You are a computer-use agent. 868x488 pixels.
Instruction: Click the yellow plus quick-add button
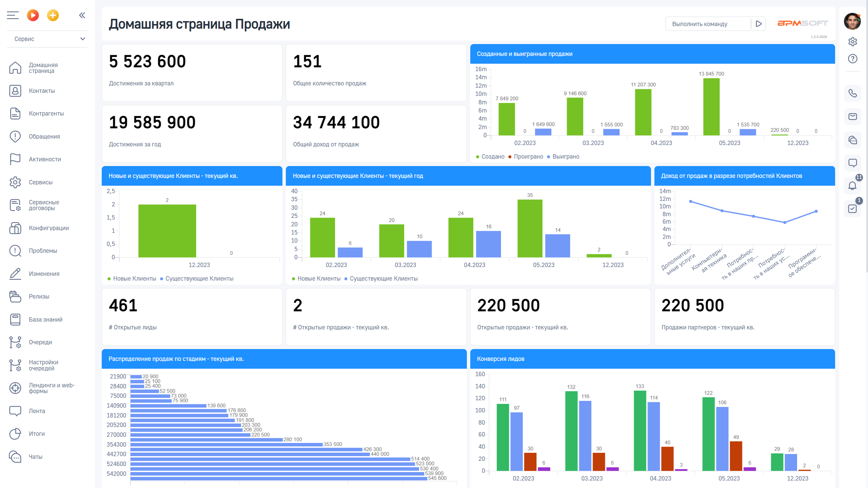coord(53,15)
